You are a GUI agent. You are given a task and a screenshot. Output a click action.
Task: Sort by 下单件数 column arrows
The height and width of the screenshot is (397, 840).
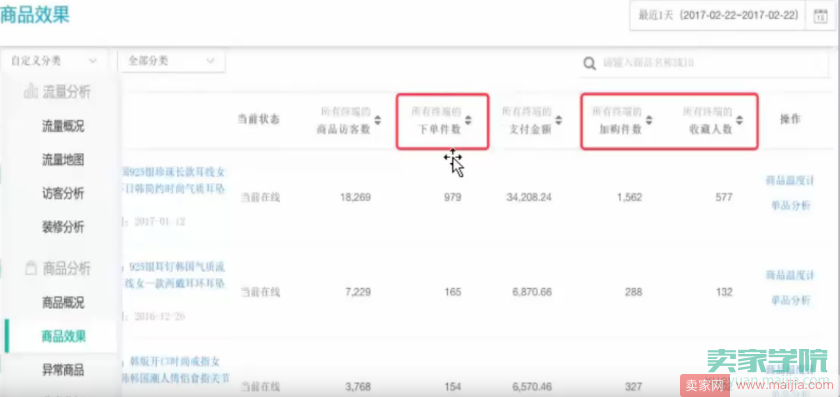click(x=468, y=120)
